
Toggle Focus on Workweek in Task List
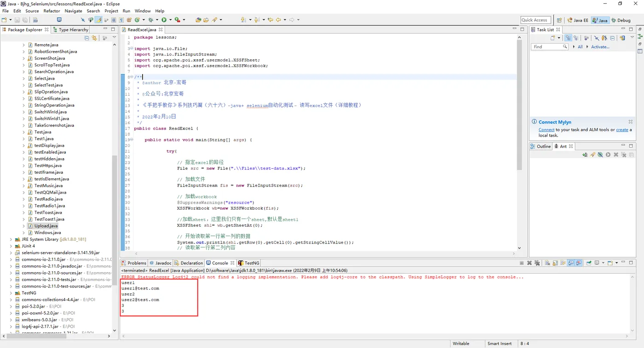[x=586, y=38]
